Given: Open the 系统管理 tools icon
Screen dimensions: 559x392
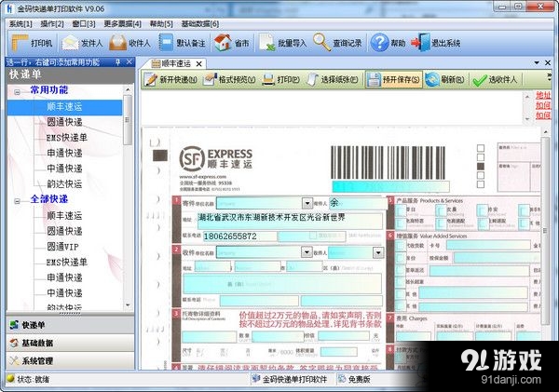Looking at the screenshot, I should coord(14,360).
